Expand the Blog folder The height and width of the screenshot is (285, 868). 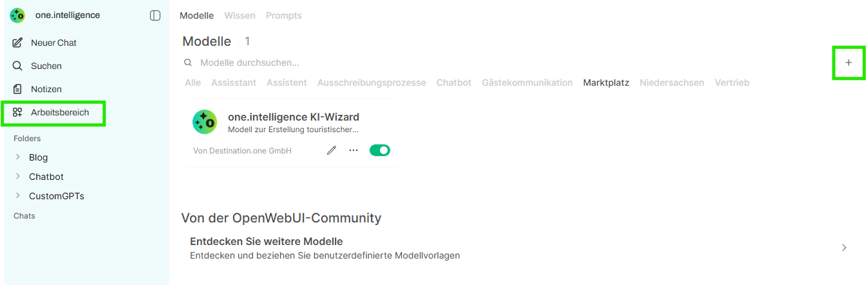tap(18, 157)
